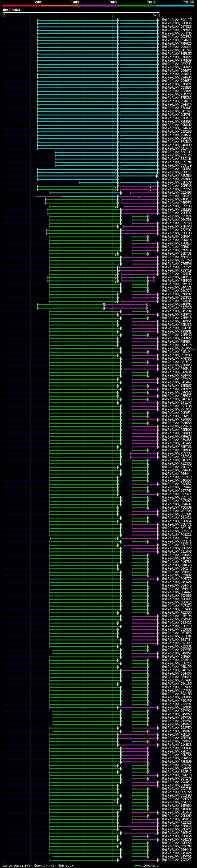Select hit label UniRef100_B7EX82

coord(177,98)
